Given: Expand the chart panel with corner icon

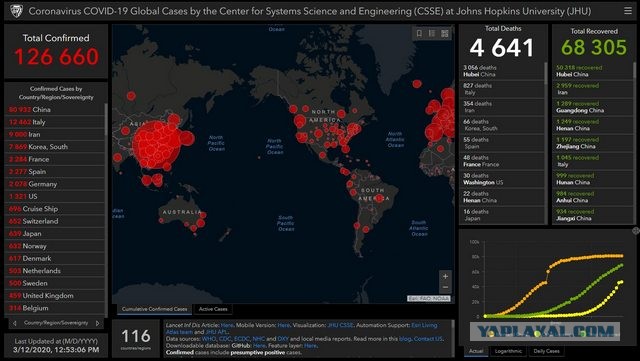Looking at the screenshot, I should coord(636,231).
